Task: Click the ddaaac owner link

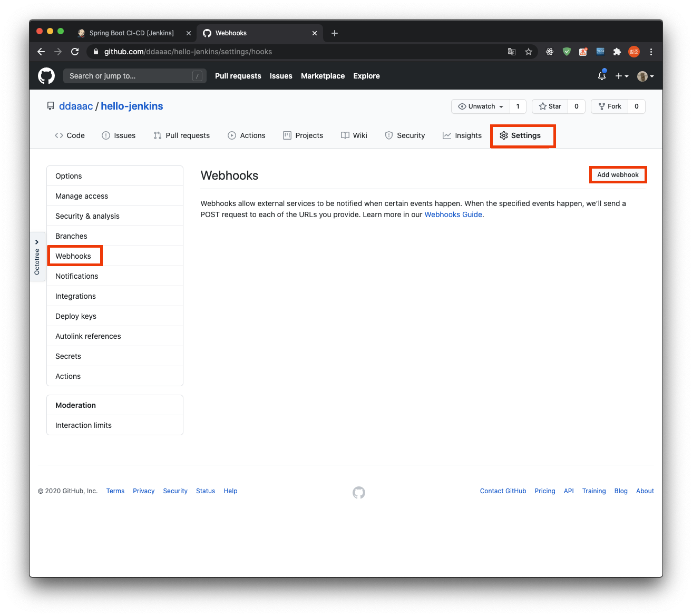Action: pos(76,106)
